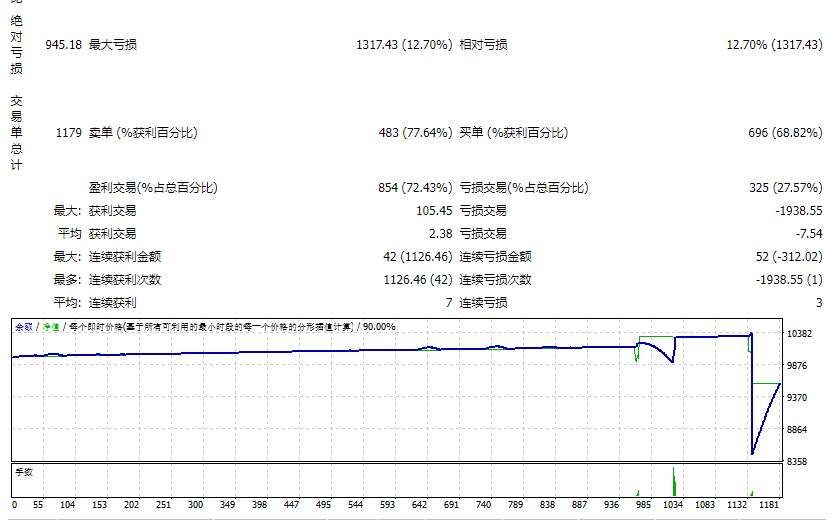Screen dimensions: 831x520
Task: Click the -1938.55 largest loss trade value
Action: (797, 211)
